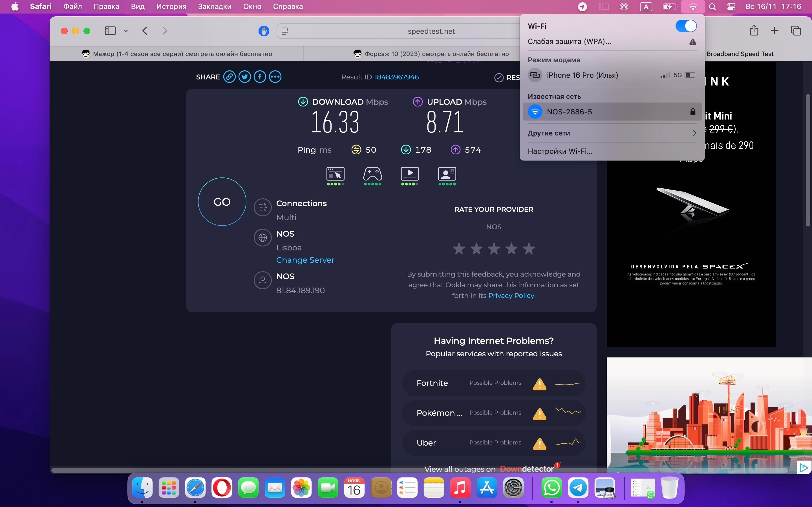Switch to the Мажор (1-4 сезон) tab
The image size is (812, 507).
click(x=177, y=54)
